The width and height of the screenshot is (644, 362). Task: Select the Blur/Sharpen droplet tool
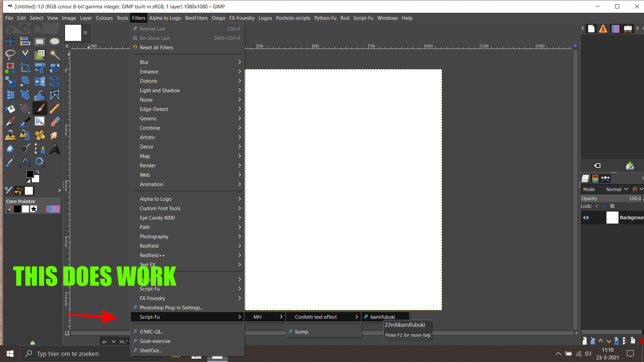pyautogui.click(x=10, y=148)
